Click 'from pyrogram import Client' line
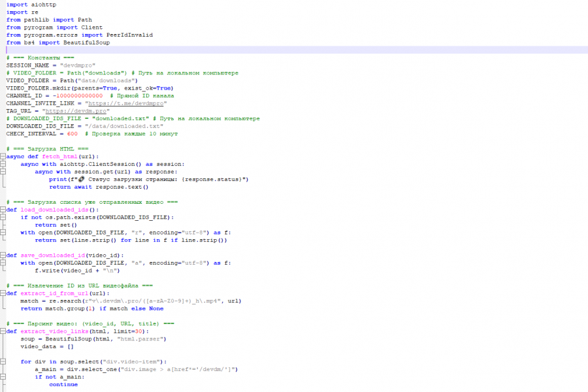The height and width of the screenshot is (392, 588). [54, 27]
